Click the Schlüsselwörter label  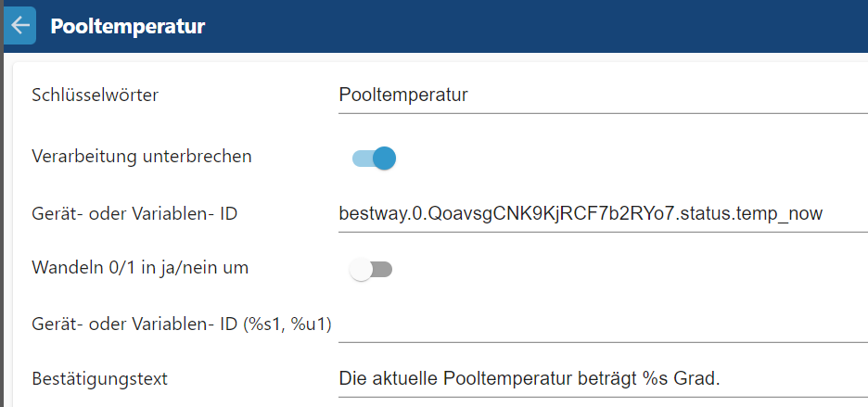pyautogui.click(x=96, y=95)
